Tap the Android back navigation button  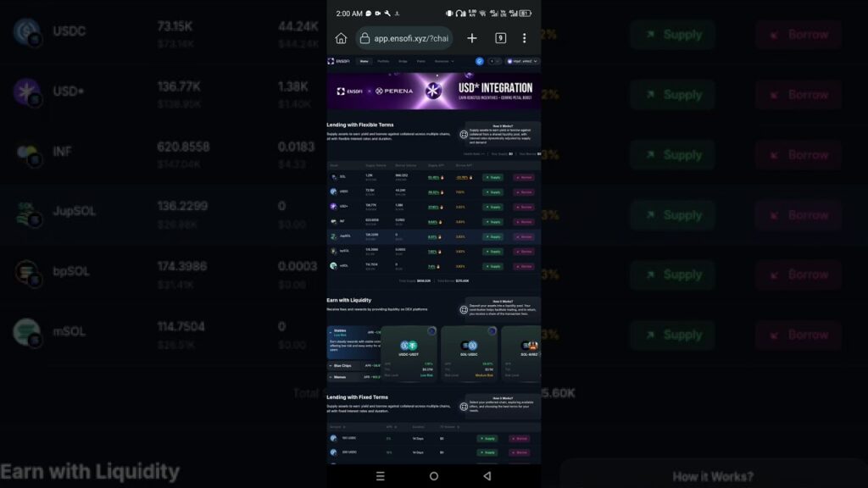click(487, 476)
